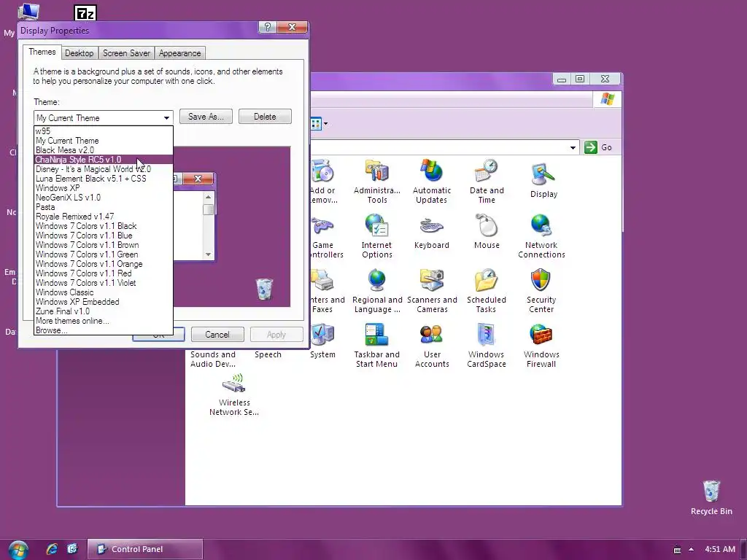Viewport: 747px width, 560px height.
Task: Open Regional and Language options icon
Action: tap(377, 291)
